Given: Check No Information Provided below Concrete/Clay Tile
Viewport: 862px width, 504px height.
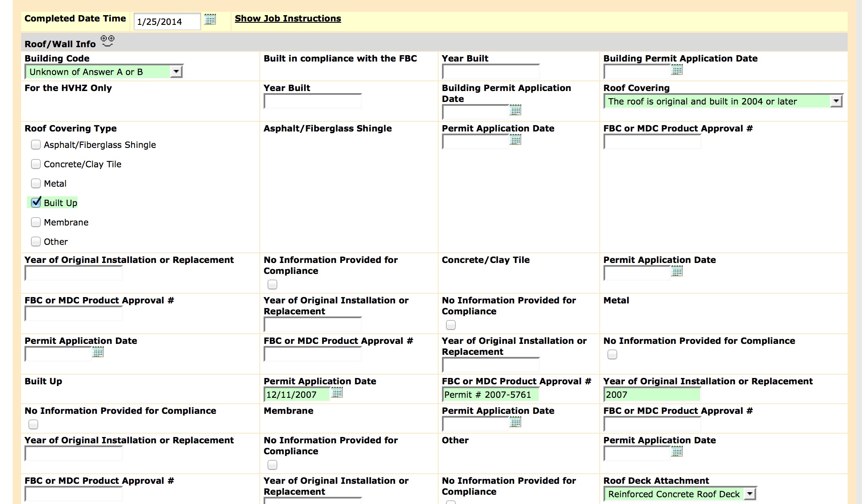Looking at the screenshot, I should [451, 325].
